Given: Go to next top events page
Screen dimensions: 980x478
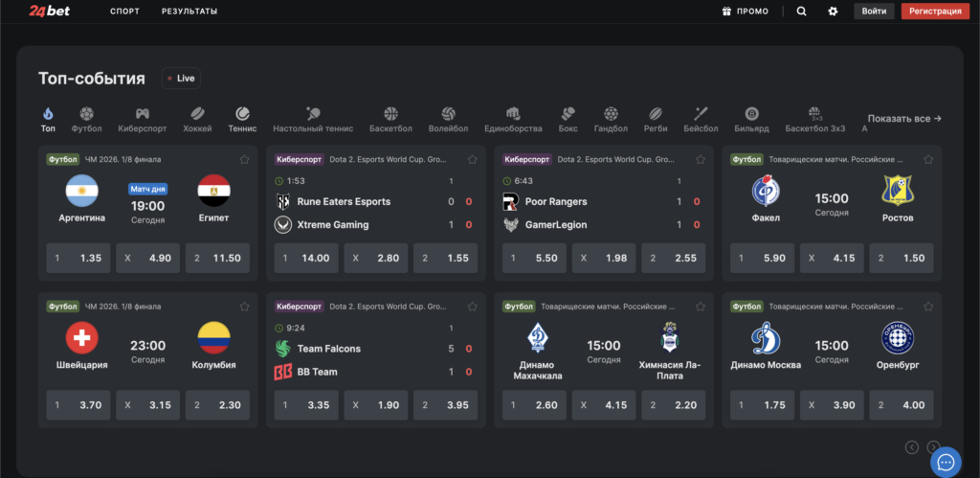Looking at the screenshot, I should pos(933,446).
